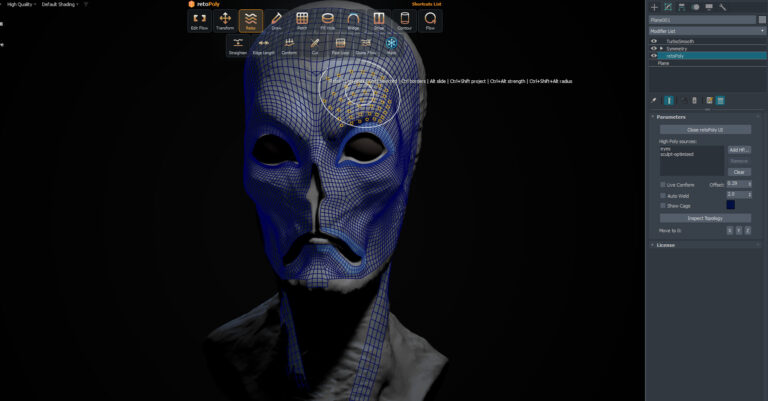Select the Relax tool
Image resolution: width=768 pixels, height=401 pixels.
click(x=251, y=21)
